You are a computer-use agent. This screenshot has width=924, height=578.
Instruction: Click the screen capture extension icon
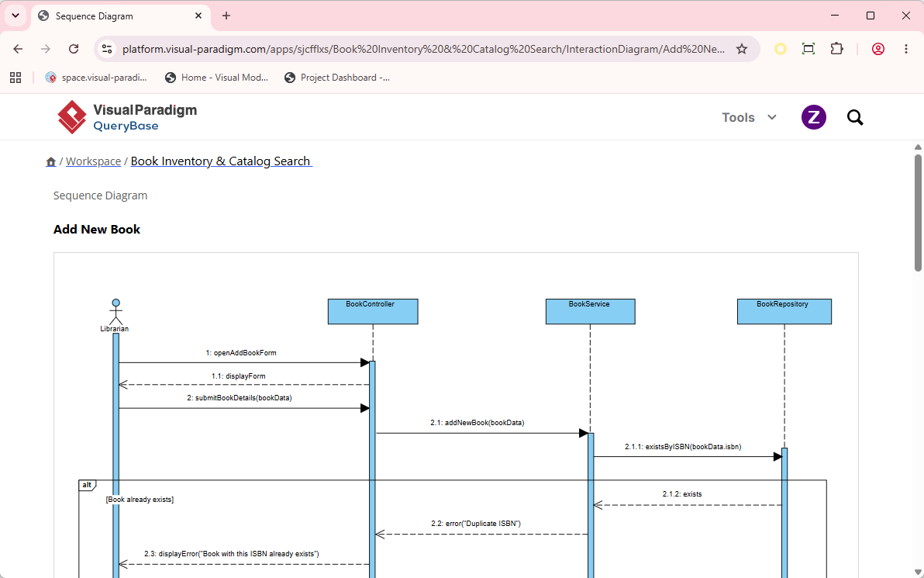tap(808, 49)
